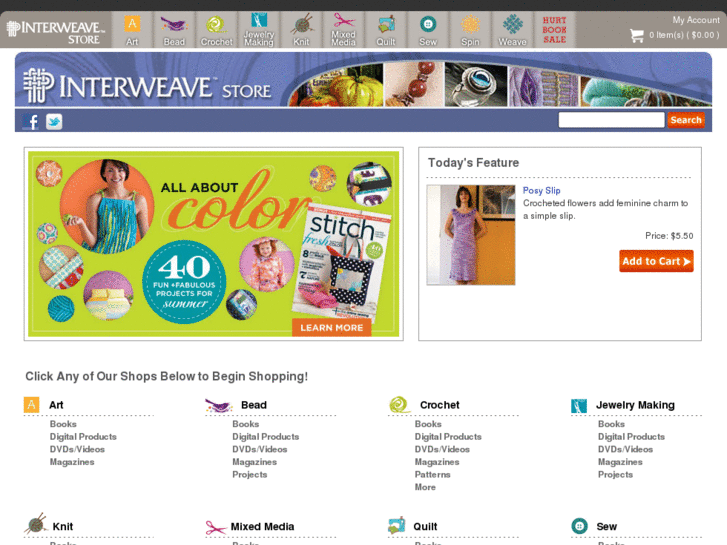The height and width of the screenshot is (545, 727).
Task: Browse Books under Crochet
Action: [x=428, y=424]
